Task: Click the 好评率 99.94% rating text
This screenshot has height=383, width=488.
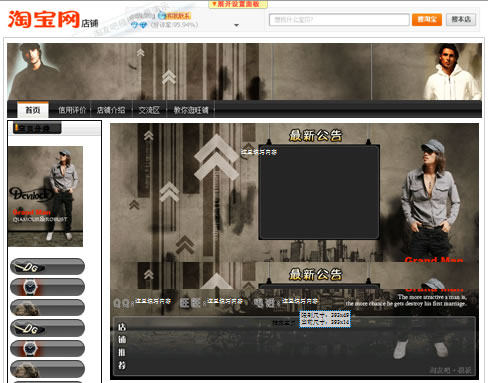Action: 174,25
